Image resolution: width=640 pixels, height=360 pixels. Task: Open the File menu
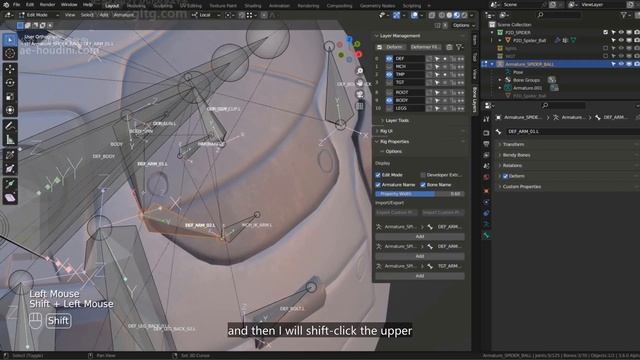(x=16, y=5)
